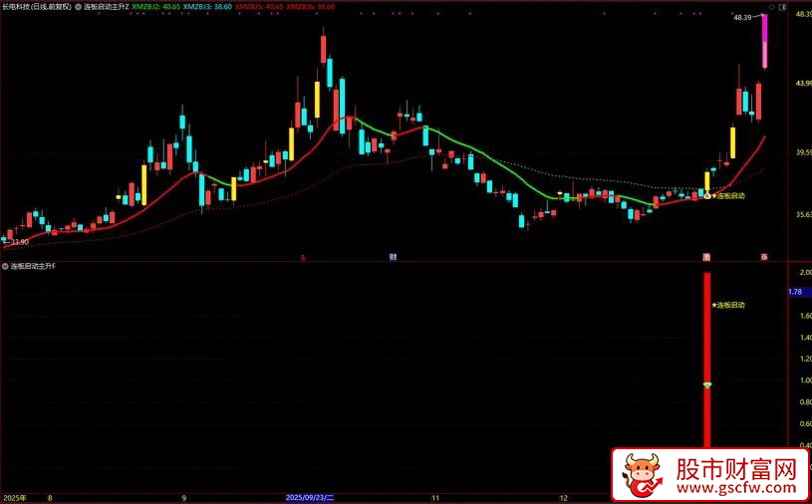Viewport: 812px width, 504px height.
Task: Click the month 8 label on time axis
Action: [x=50, y=498]
